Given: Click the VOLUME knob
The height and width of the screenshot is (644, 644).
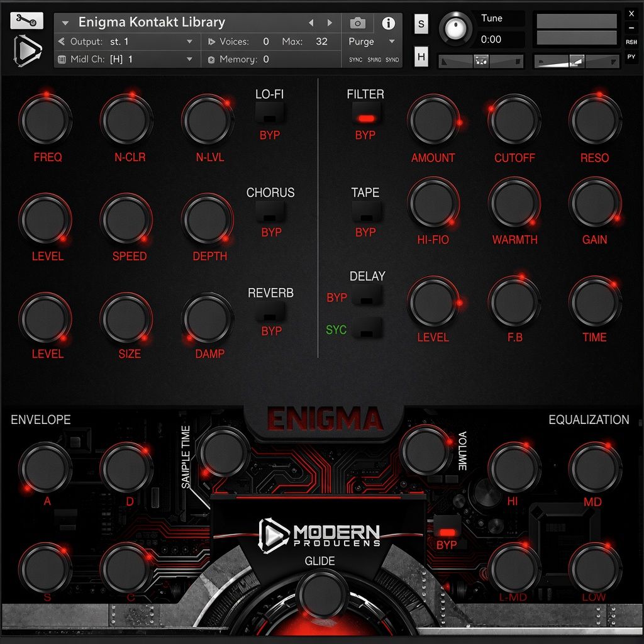Looking at the screenshot, I should [426, 450].
